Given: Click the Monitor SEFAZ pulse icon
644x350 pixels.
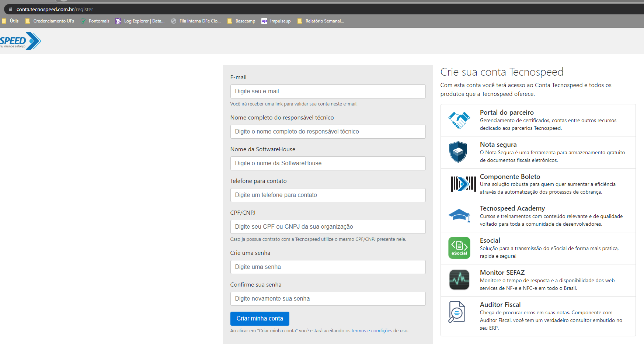Looking at the screenshot, I should click(459, 280).
